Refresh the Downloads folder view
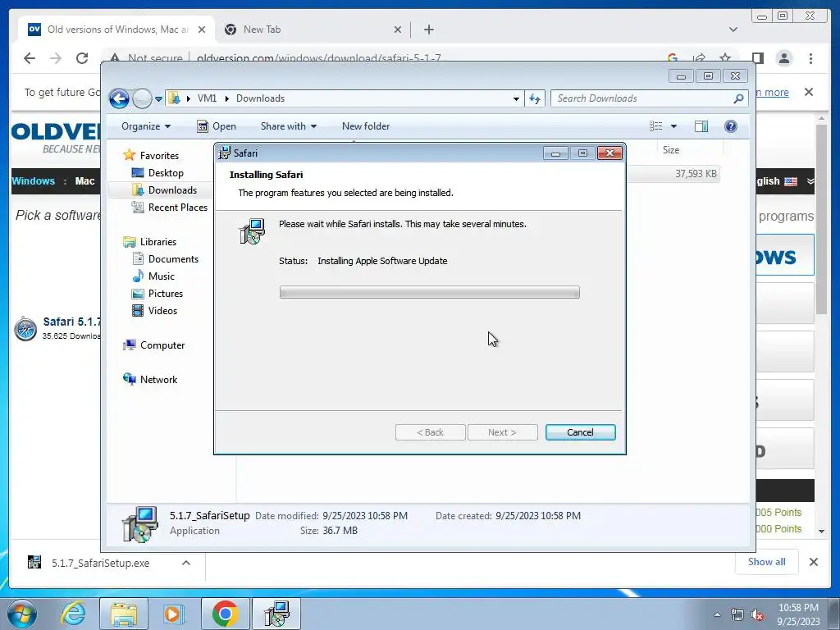 pyautogui.click(x=535, y=98)
